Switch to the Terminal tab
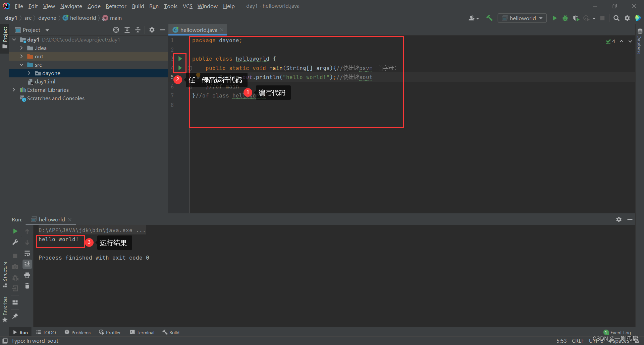The height and width of the screenshot is (345, 644). [142, 332]
